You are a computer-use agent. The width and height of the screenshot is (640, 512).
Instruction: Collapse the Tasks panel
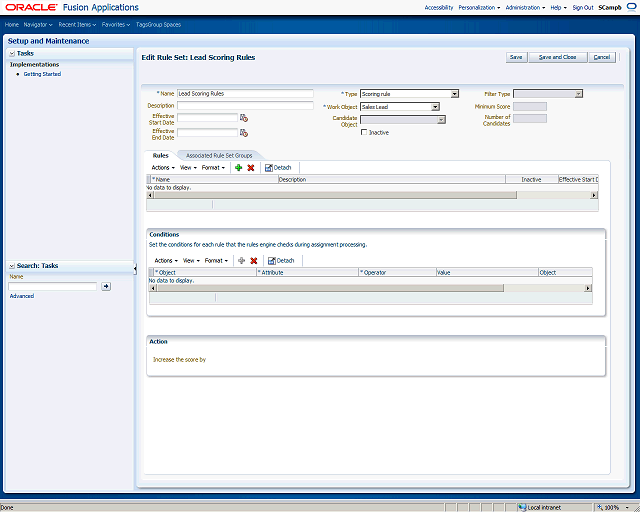click(12, 53)
